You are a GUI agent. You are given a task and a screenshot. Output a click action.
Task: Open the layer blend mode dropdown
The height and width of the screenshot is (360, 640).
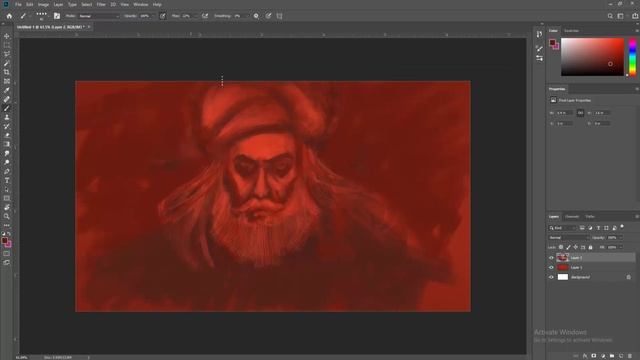pyautogui.click(x=568, y=238)
